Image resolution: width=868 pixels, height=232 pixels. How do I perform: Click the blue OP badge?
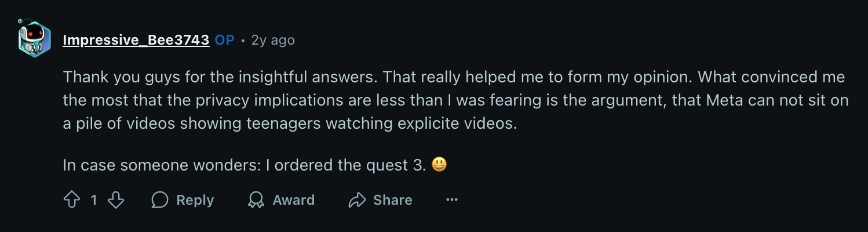point(224,40)
